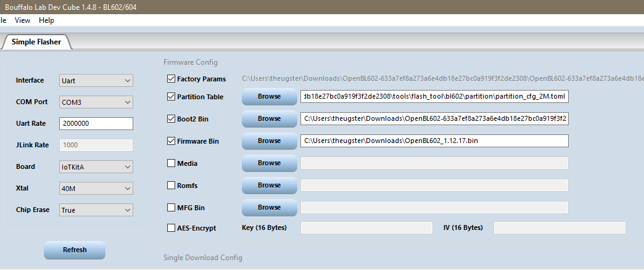Click the Media path field

click(x=434, y=163)
